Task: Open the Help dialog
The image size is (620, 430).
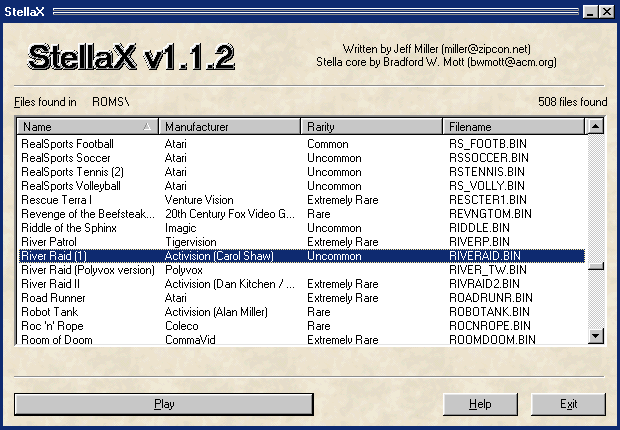Action: point(480,404)
